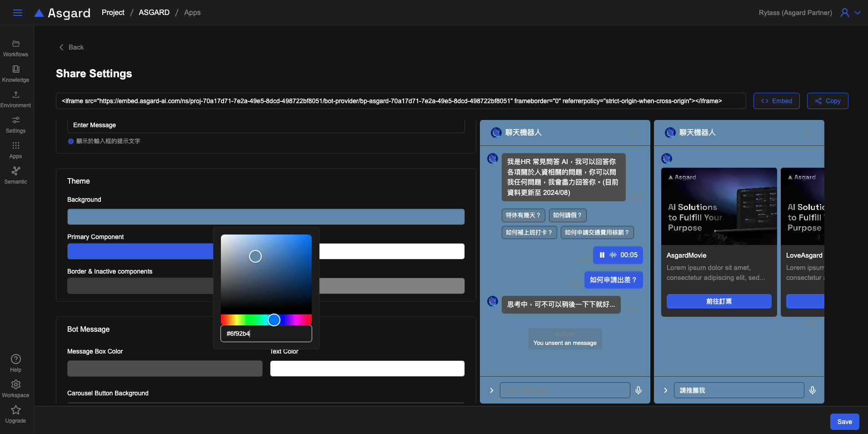Click the Upgrade star icon
Image resolution: width=868 pixels, height=434 pixels.
(x=16, y=410)
